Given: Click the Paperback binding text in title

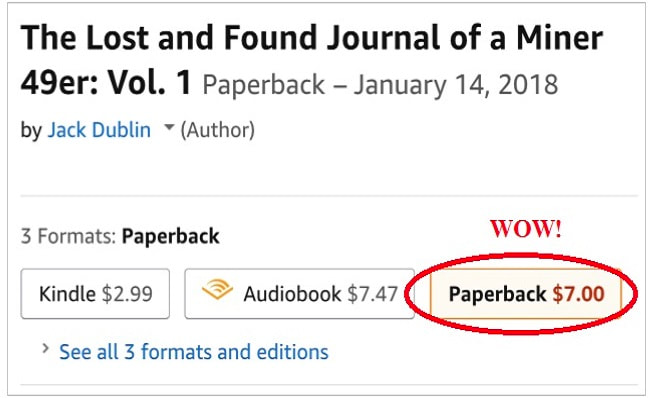Looking at the screenshot, I should tap(264, 85).
